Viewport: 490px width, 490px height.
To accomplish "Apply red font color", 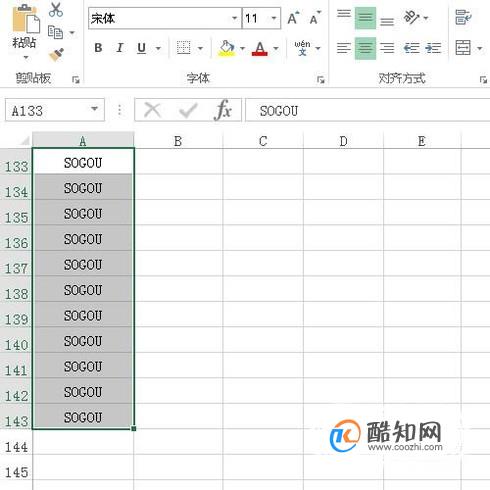I will pos(260,48).
